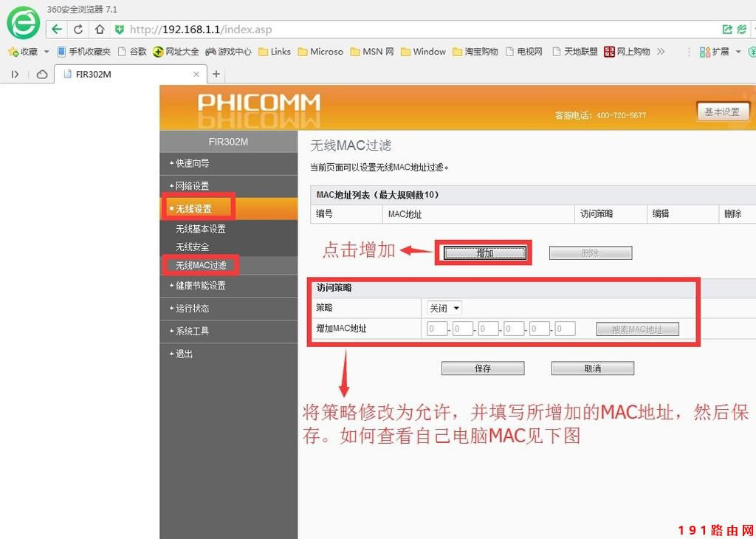Select 无线MAC过滤 in sidebar menu
Viewport: 756px width, 539px height.
point(200,265)
